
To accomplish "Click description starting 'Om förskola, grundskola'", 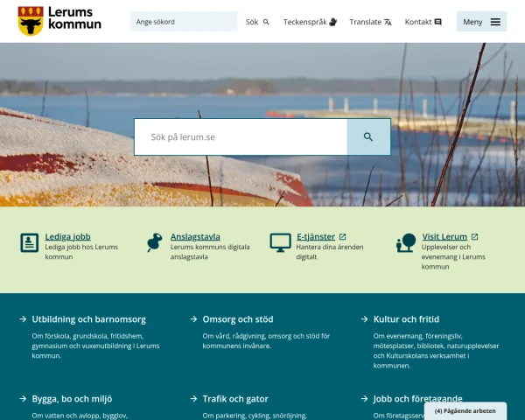I will pos(95,346).
